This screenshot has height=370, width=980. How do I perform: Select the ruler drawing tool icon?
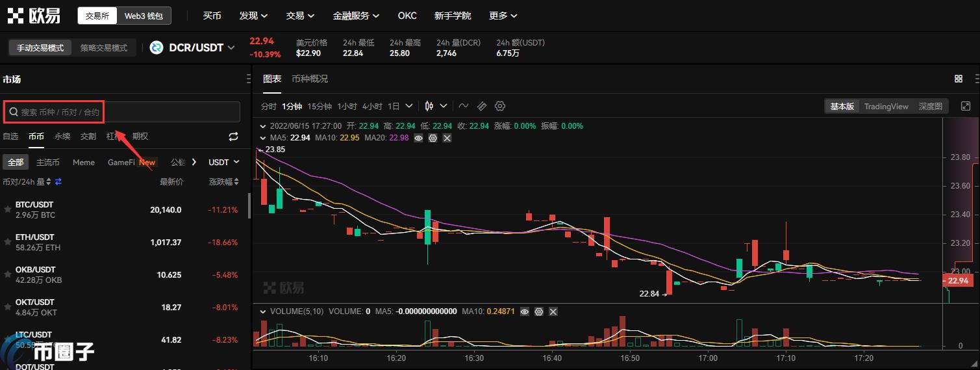[x=482, y=106]
